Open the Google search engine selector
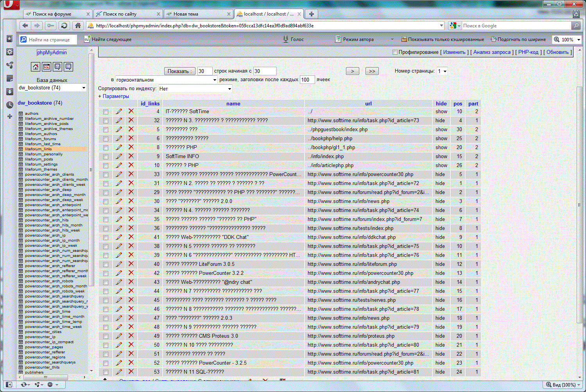This screenshot has height=392, width=586. coord(455,26)
